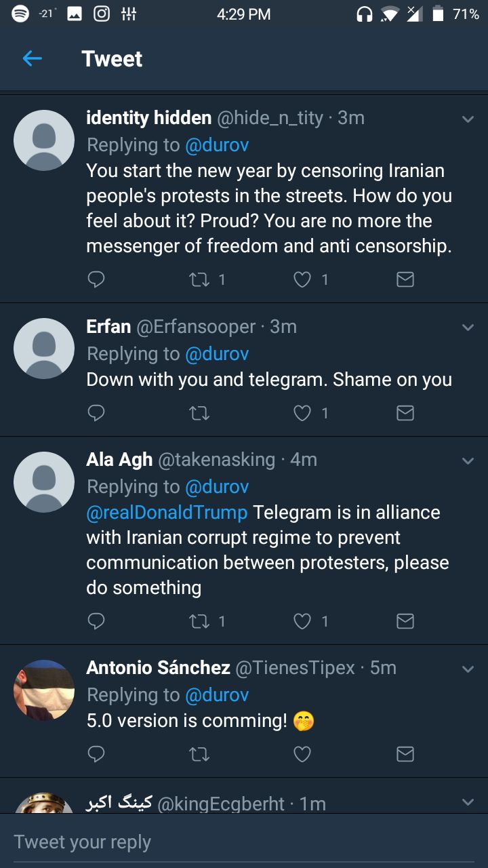The height and width of the screenshot is (868, 488).
Task: Open the chevron on Antonio Sánchez's tweet
Action: coord(468,669)
